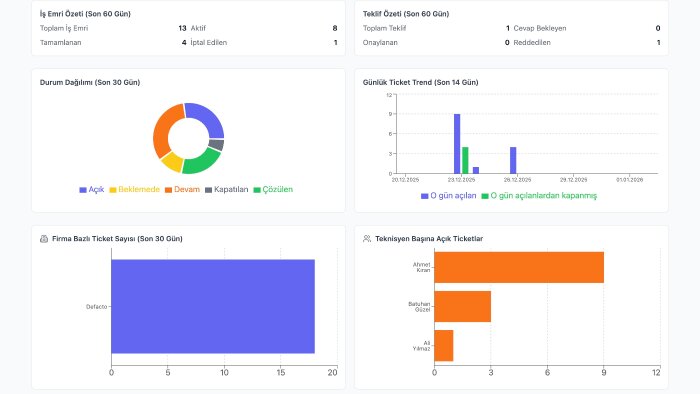Toggle the Beklemede legend entry

tap(134, 190)
